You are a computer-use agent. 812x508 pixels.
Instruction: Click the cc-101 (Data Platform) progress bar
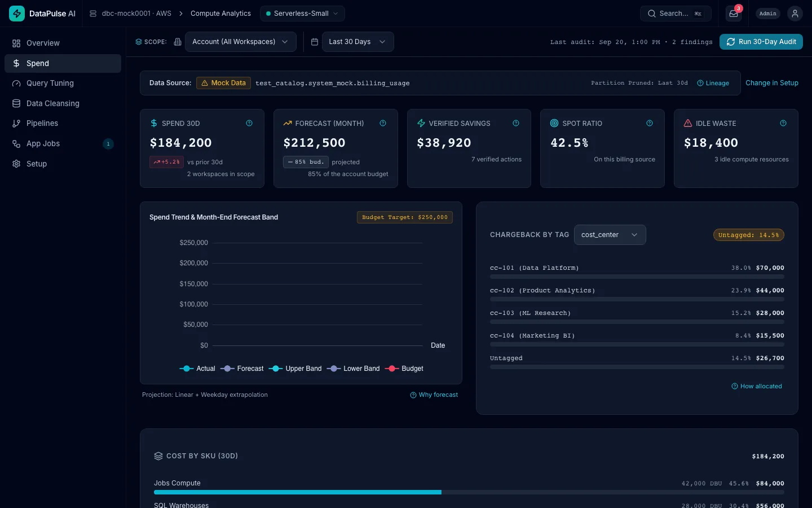(x=637, y=277)
